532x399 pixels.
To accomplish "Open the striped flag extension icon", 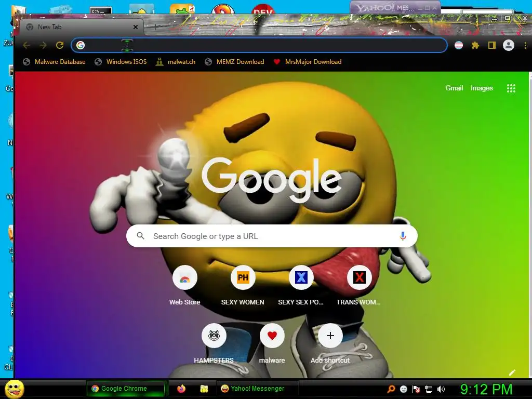I will click(459, 45).
